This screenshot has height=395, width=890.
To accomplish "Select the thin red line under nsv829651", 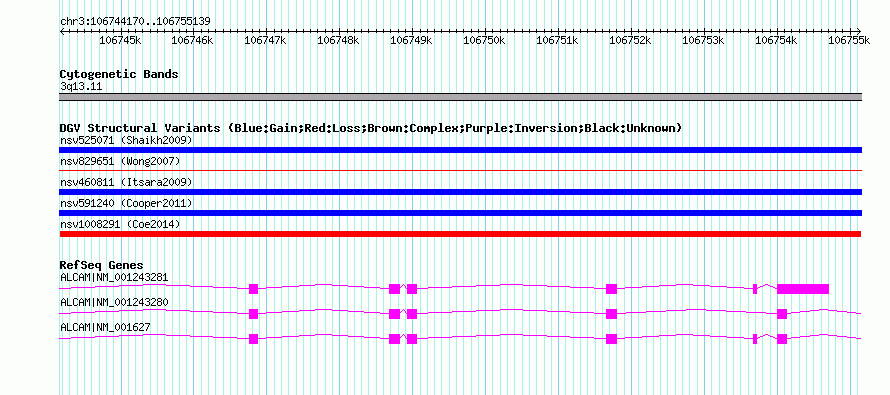I will pos(460,170).
